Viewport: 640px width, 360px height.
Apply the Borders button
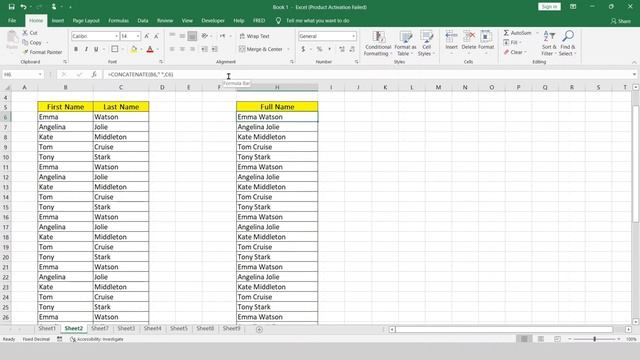(x=114, y=49)
